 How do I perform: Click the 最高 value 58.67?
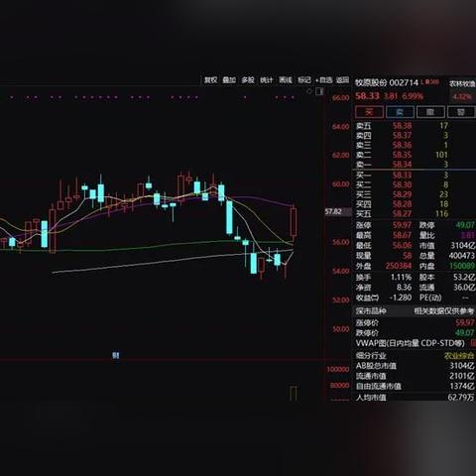click(402, 235)
